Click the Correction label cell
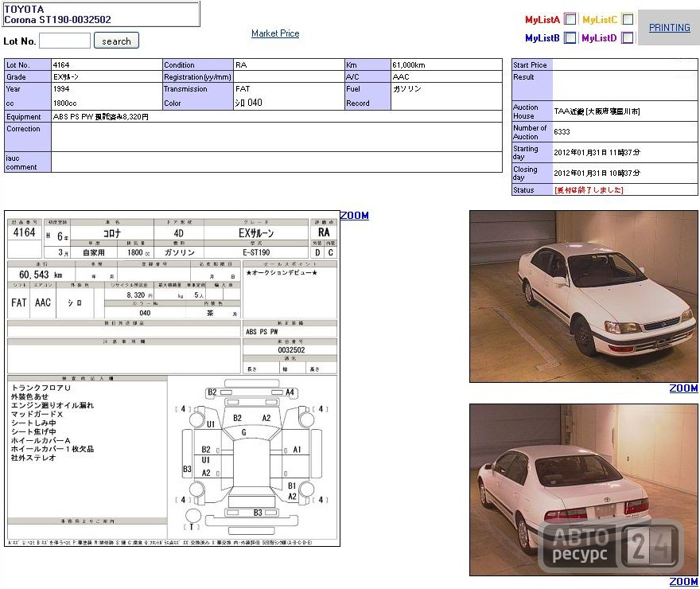The height and width of the screenshot is (589, 700). pos(28,137)
